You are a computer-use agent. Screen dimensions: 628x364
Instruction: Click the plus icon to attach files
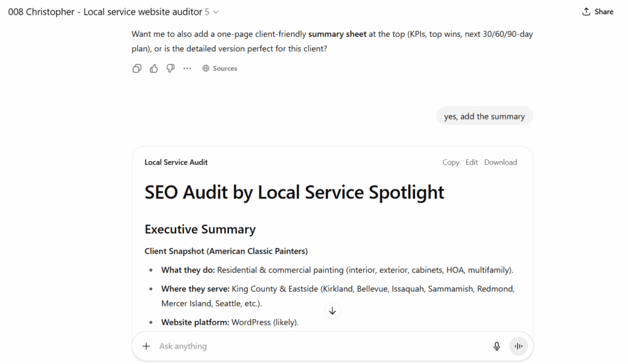pos(146,346)
